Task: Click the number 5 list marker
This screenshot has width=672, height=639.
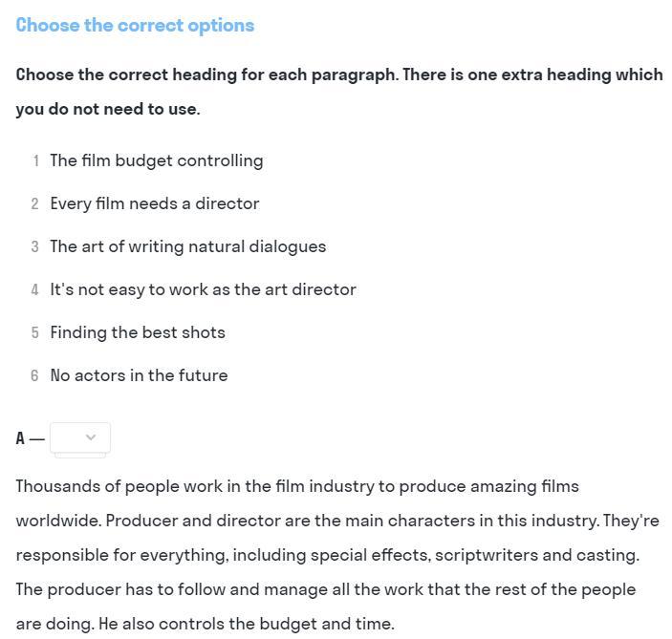Action: coord(34,332)
